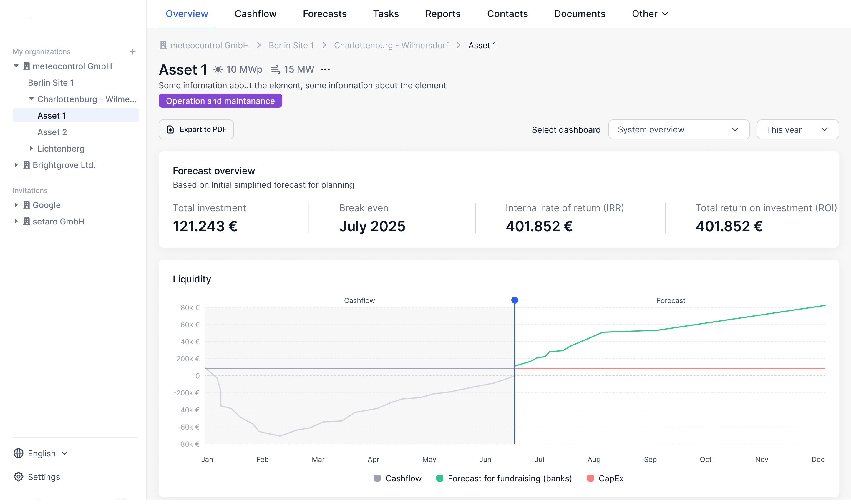This screenshot has width=851, height=504.
Task: Open the three-dots menu beside Asset 1
Action: pyautogui.click(x=325, y=70)
